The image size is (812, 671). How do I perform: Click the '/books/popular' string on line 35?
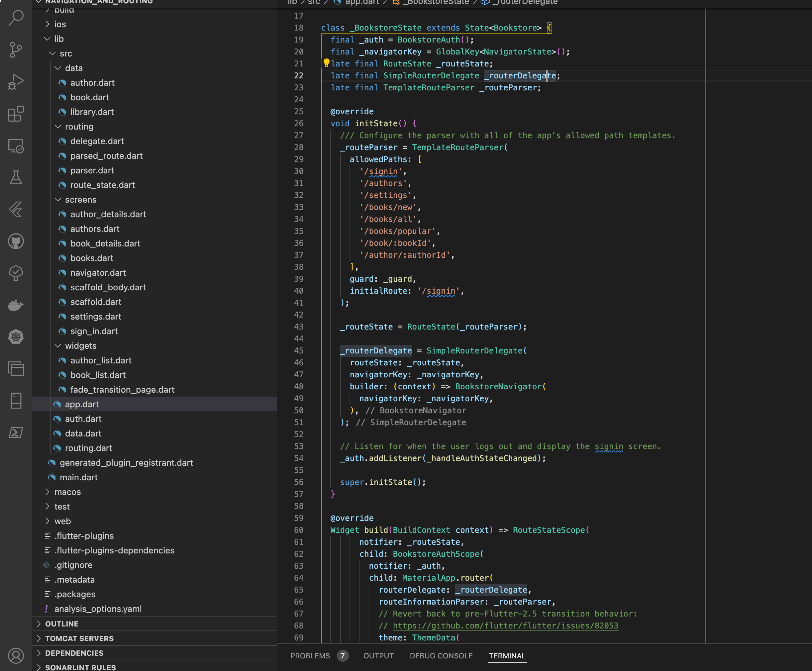(397, 231)
